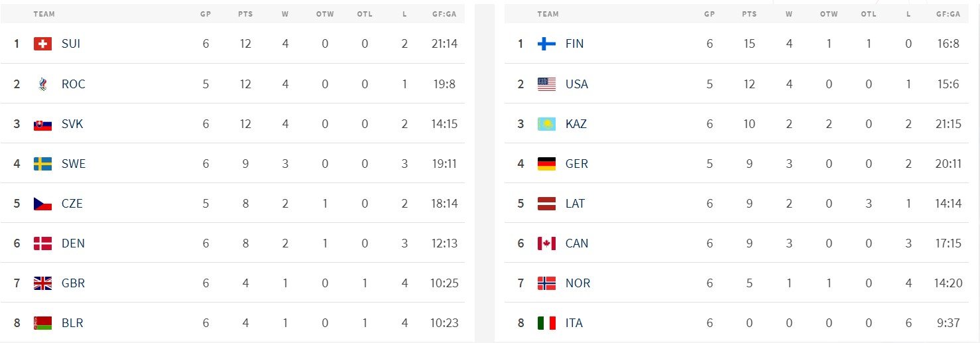The height and width of the screenshot is (343, 980).
Task: Click the Italy flag icon
Action: (x=546, y=323)
